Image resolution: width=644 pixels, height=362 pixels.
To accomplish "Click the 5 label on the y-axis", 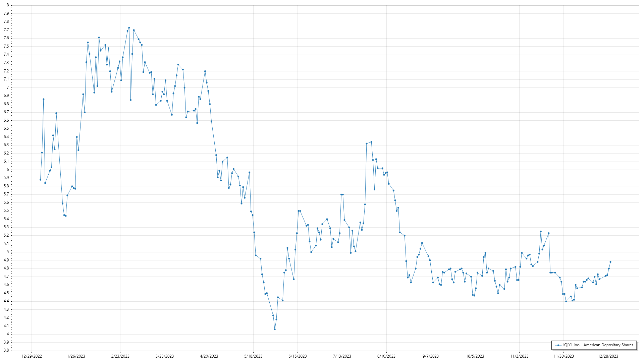I will (7, 252).
